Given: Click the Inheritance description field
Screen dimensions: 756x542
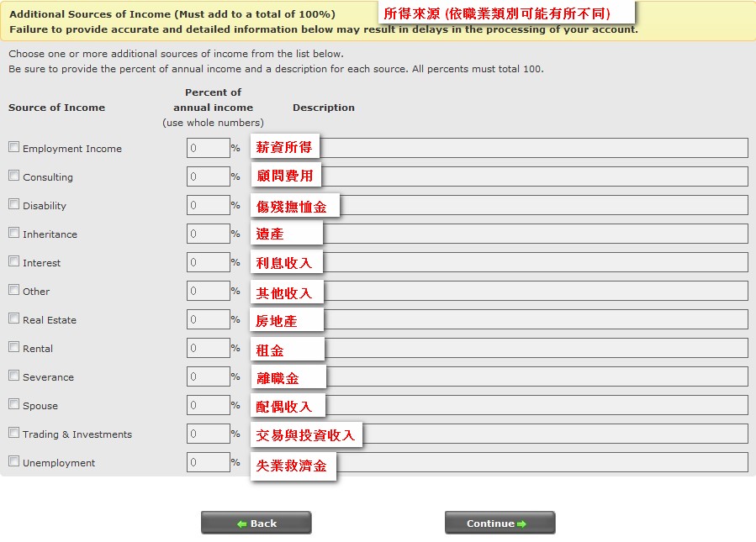Looking at the screenshot, I should (x=500, y=234).
